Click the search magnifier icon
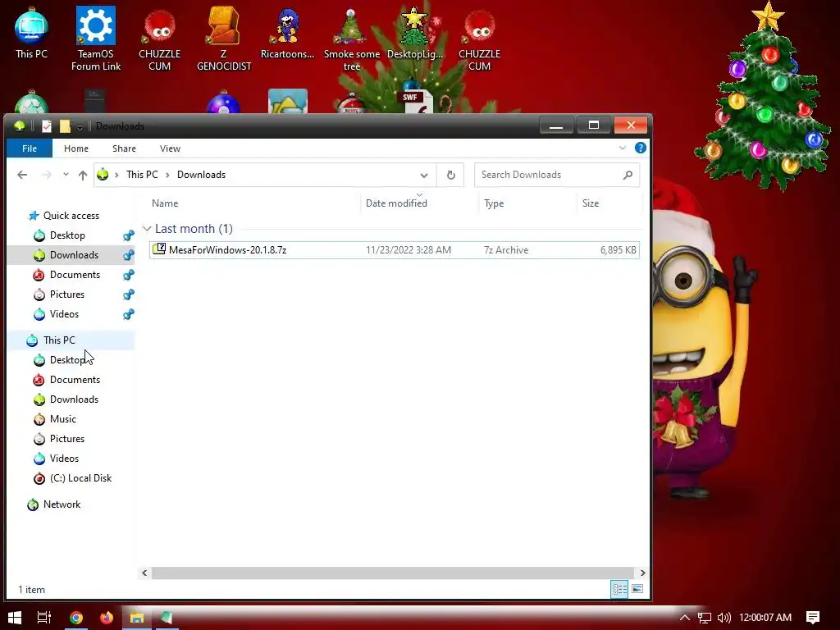The height and width of the screenshot is (630, 840). click(x=628, y=175)
